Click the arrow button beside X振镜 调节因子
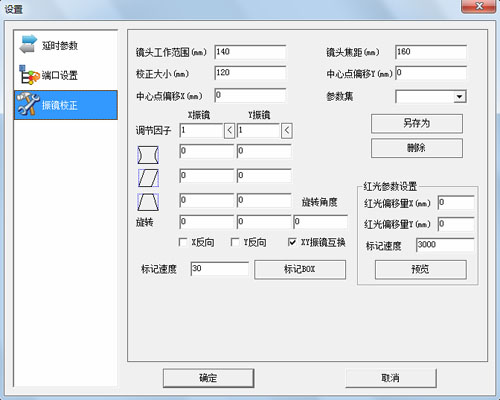Image resolution: width=500 pixels, height=400 pixels. [x=229, y=130]
